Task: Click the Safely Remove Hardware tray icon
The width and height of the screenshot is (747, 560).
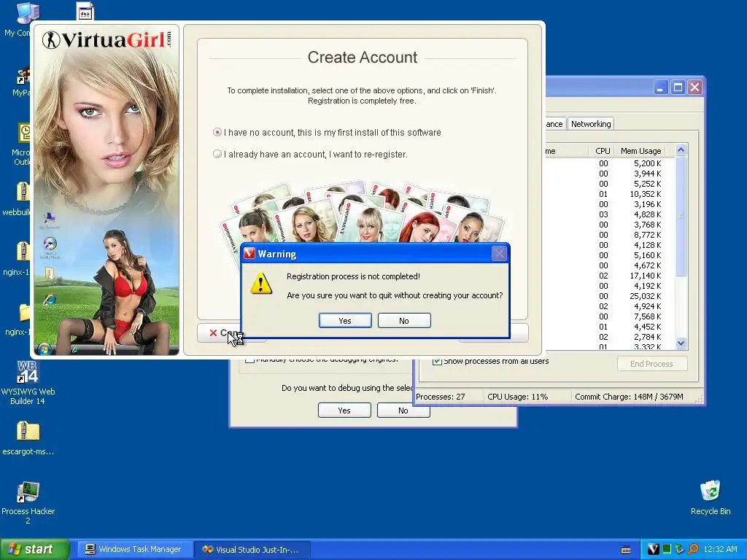Action: click(679, 549)
